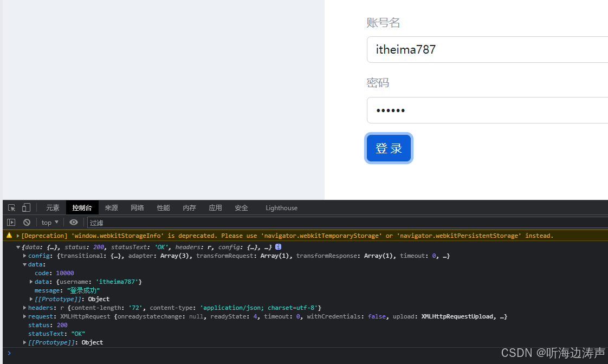Expand the config property

coord(24,256)
